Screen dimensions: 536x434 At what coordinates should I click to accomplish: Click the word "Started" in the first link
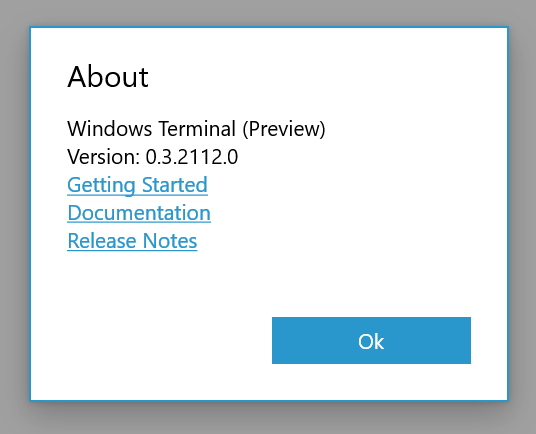pos(175,185)
